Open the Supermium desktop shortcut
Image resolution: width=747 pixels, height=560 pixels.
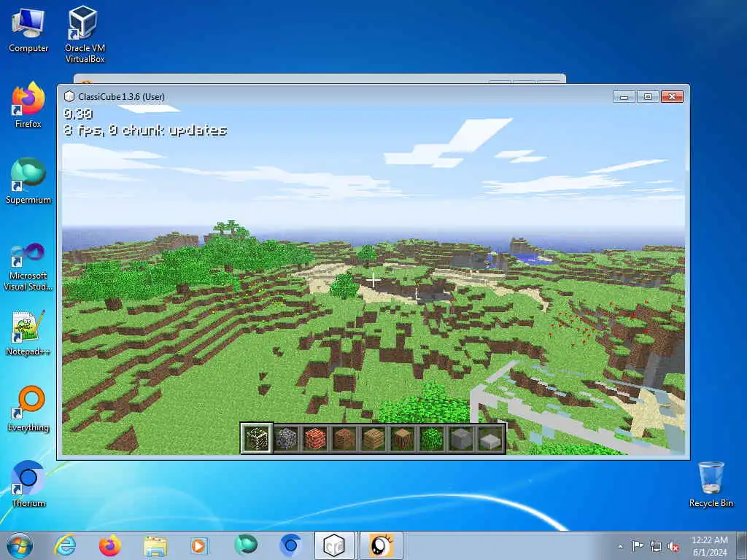(28, 181)
